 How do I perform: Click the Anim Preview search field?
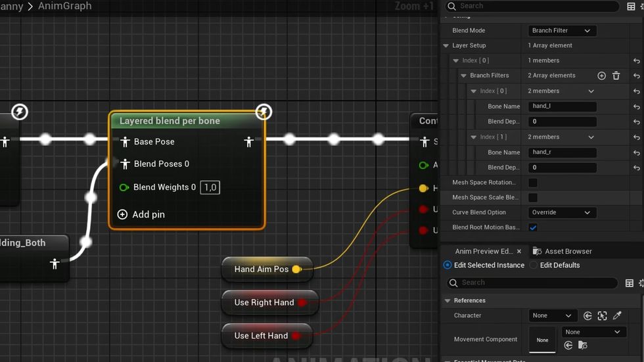click(x=532, y=283)
